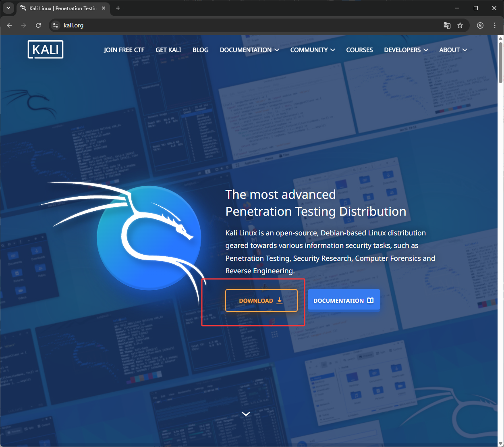Expand the DOCUMENTATION menu
504x447 pixels.
coord(249,50)
